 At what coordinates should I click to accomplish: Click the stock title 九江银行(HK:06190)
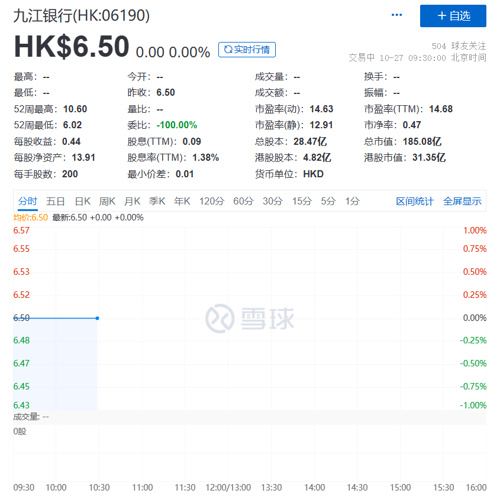82,16
